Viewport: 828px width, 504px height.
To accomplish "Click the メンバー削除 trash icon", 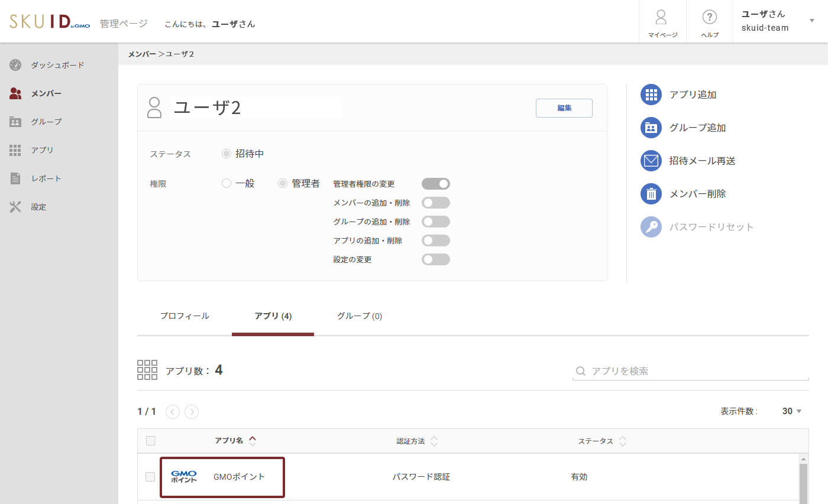I will (x=651, y=193).
